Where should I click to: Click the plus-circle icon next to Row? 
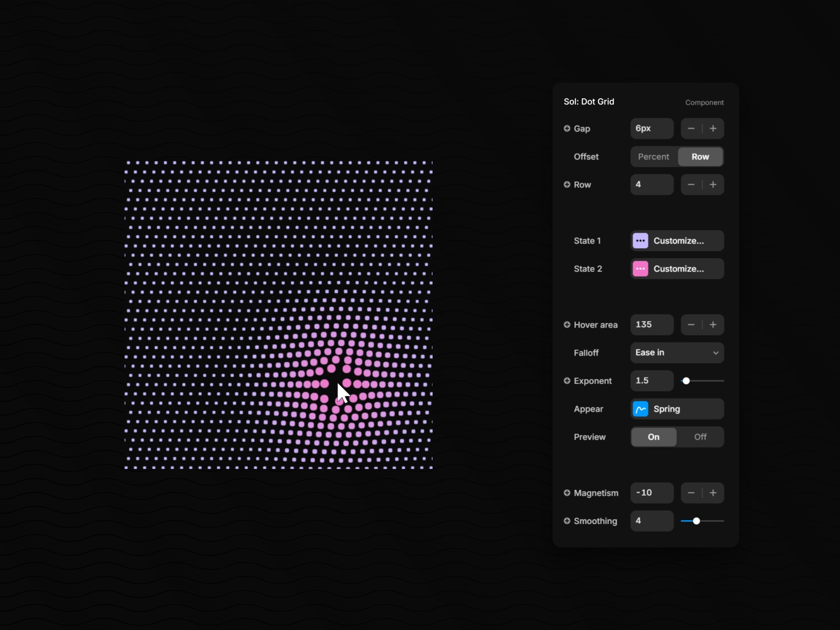[x=568, y=184]
